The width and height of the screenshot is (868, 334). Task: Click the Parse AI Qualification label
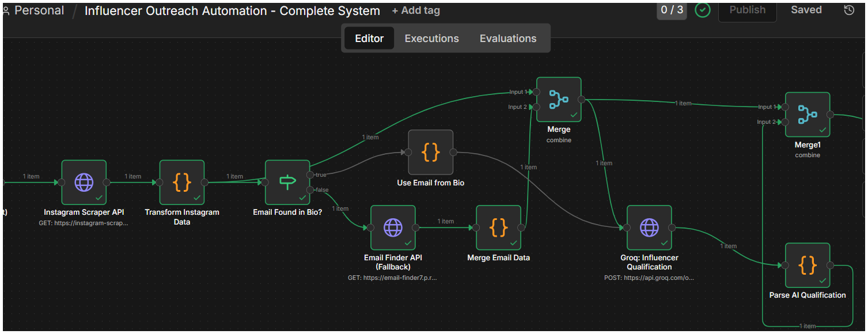click(x=808, y=295)
